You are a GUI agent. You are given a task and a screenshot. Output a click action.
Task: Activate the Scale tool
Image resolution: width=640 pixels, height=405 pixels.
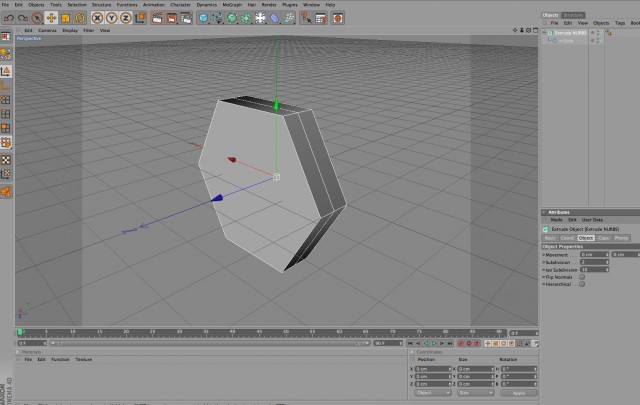click(66, 18)
